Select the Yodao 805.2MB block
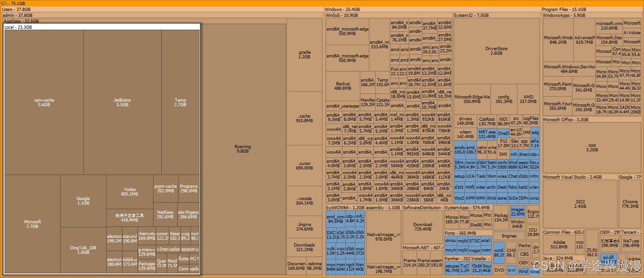The width and height of the screenshot is (644, 278). click(130, 191)
